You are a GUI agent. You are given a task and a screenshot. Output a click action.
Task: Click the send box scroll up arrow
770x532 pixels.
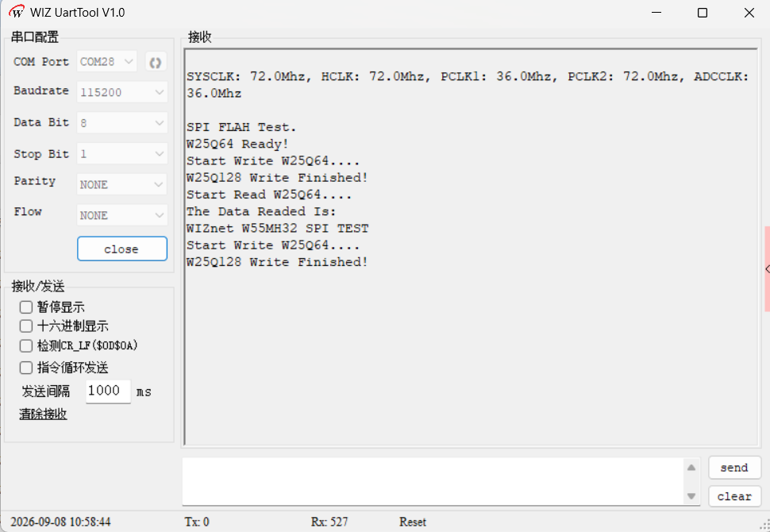(691, 468)
